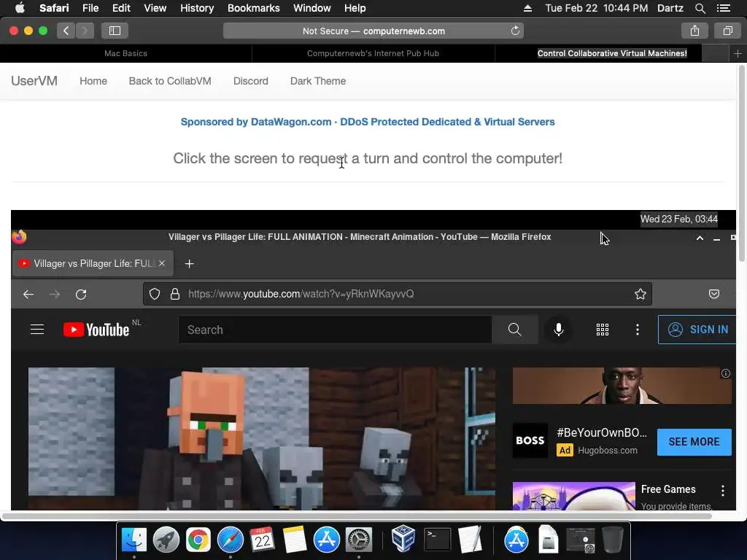Open the Free Games video options menu
This screenshot has width=747, height=560.
click(x=723, y=491)
